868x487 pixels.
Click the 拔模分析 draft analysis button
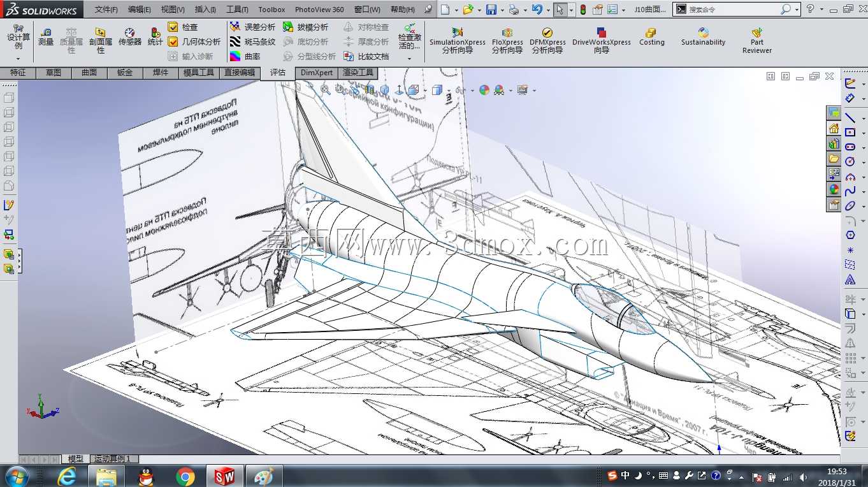pyautogui.click(x=306, y=27)
